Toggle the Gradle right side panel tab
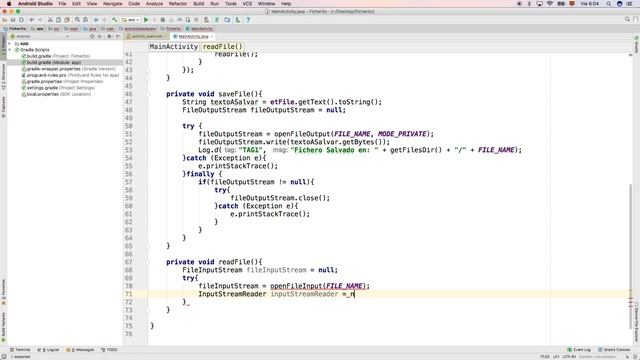640x360 pixels. 636,45
